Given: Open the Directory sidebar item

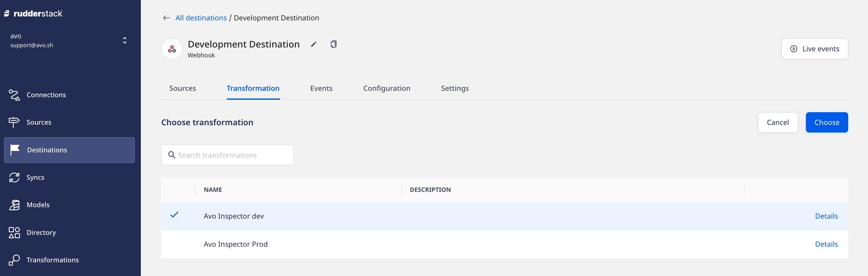Looking at the screenshot, I should point(41,233).
